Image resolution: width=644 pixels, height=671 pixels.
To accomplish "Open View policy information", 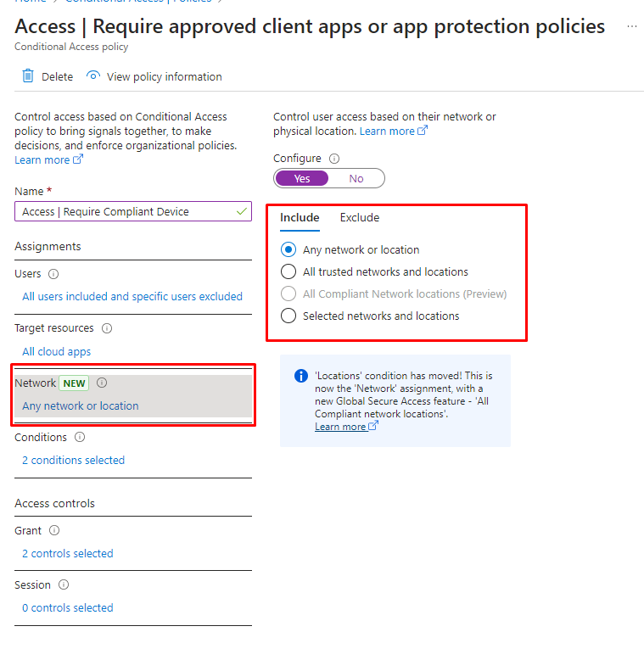I will coord(165,76).
